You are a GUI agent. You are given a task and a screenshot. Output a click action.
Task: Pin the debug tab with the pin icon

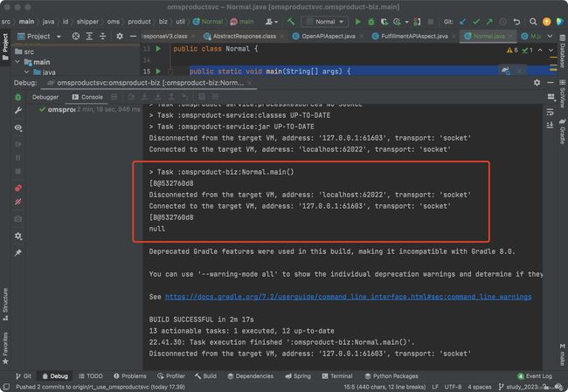coord(18,252)
